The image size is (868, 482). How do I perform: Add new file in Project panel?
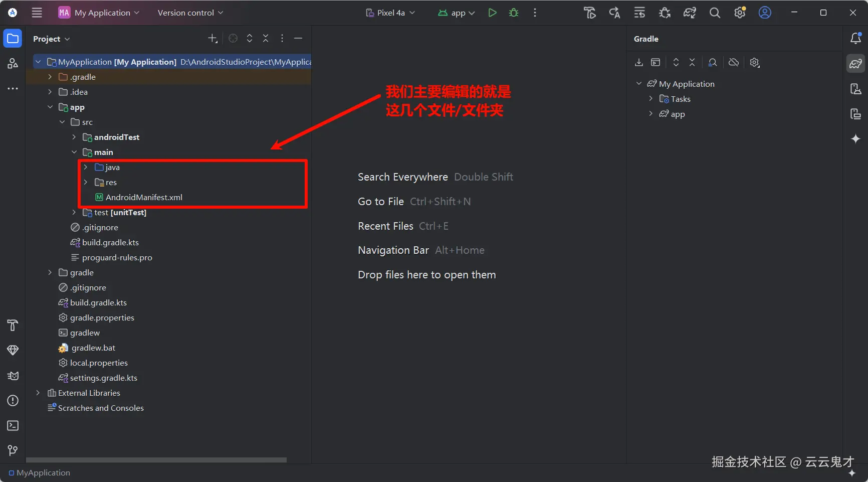click(x=212, y=38)
